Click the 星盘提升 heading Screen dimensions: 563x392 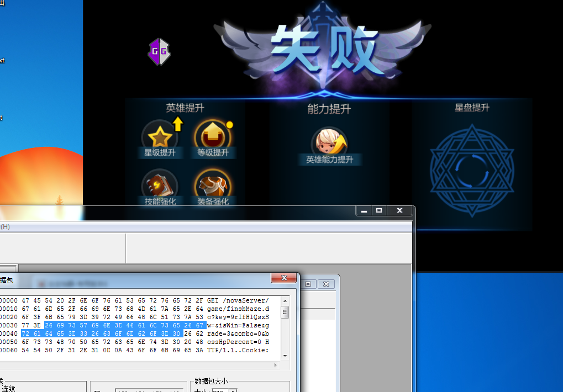click(x=472, y=108)
